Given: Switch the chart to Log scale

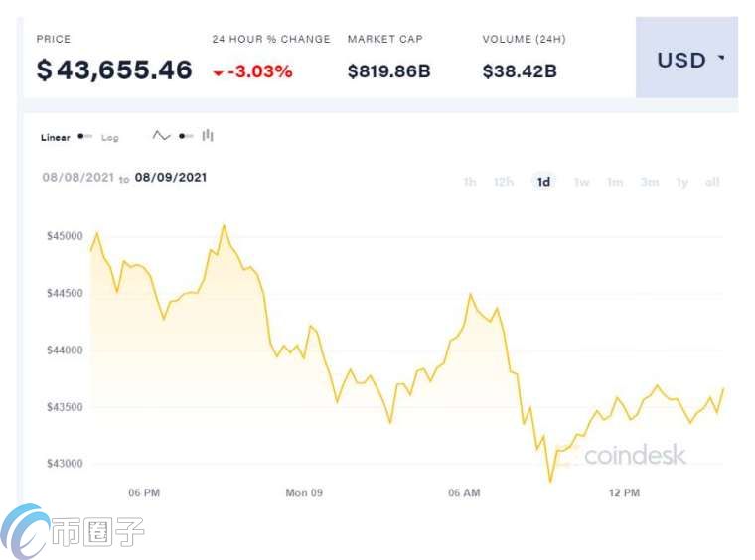Looking at the screenshot, I should [x=110, y=138].
